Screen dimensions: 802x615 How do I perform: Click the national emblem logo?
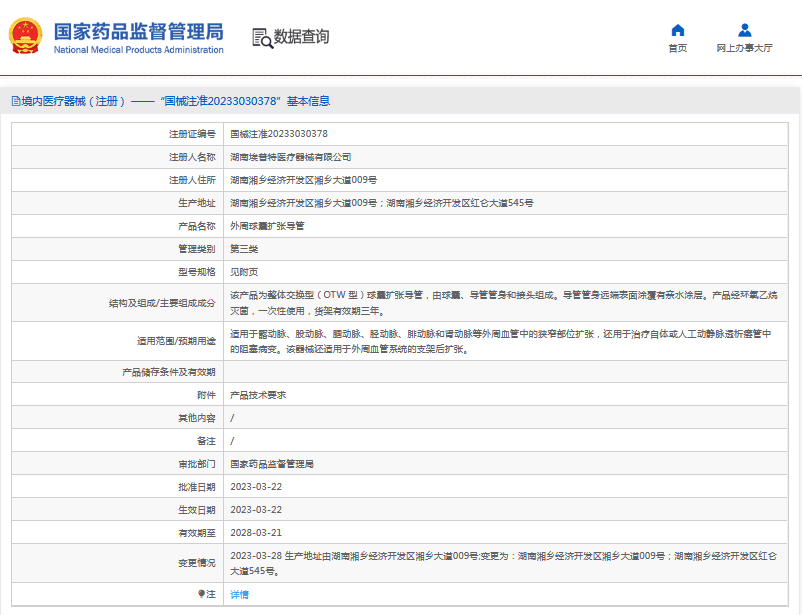tap(25, 36)
